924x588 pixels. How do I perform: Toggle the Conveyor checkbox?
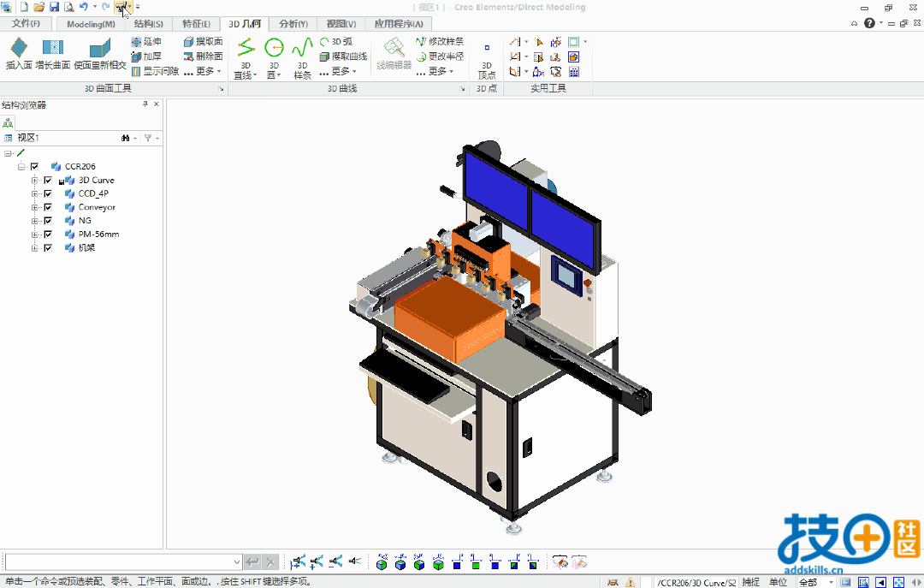coord(48,207)
